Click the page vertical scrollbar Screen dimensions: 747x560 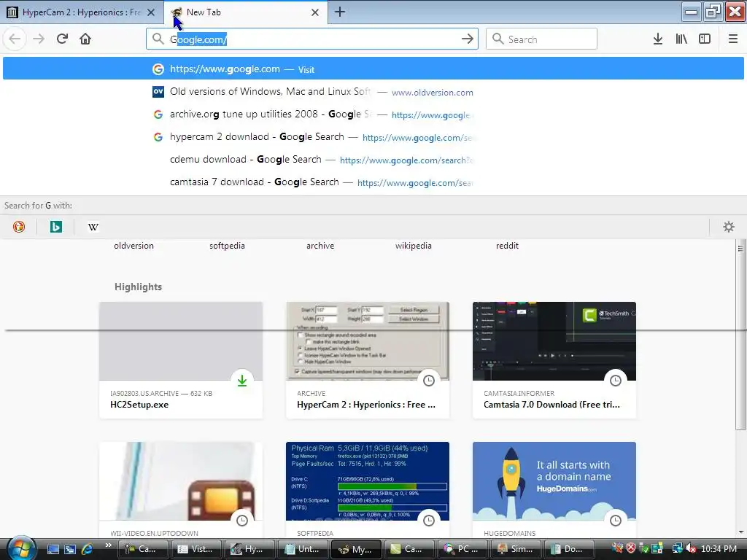(740, 335)
